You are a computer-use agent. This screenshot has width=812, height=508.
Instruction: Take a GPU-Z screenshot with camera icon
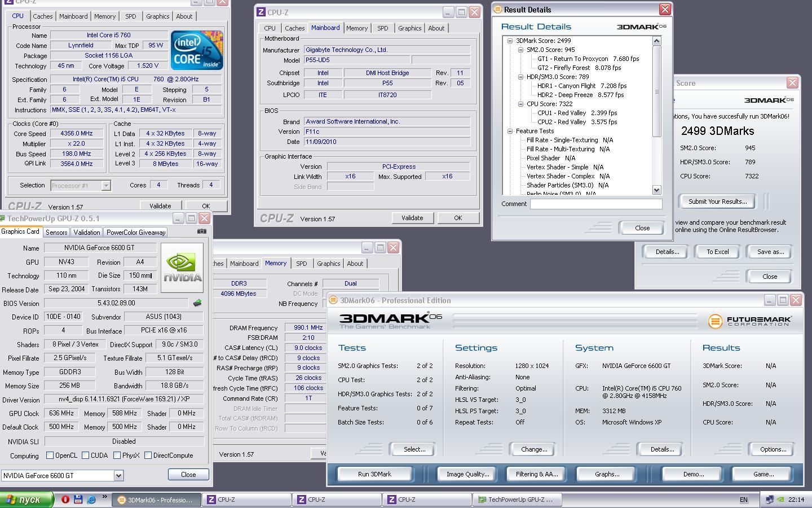[202, 231]
